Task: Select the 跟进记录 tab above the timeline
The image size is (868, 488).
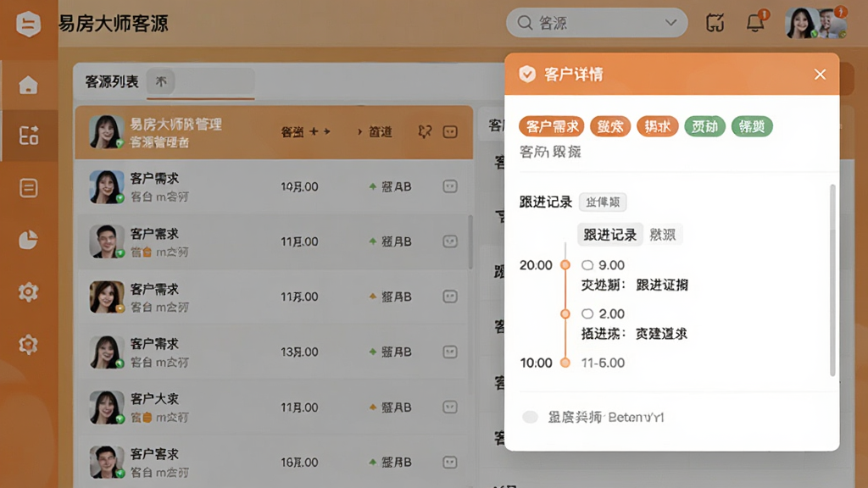Action: click(610, 235)
